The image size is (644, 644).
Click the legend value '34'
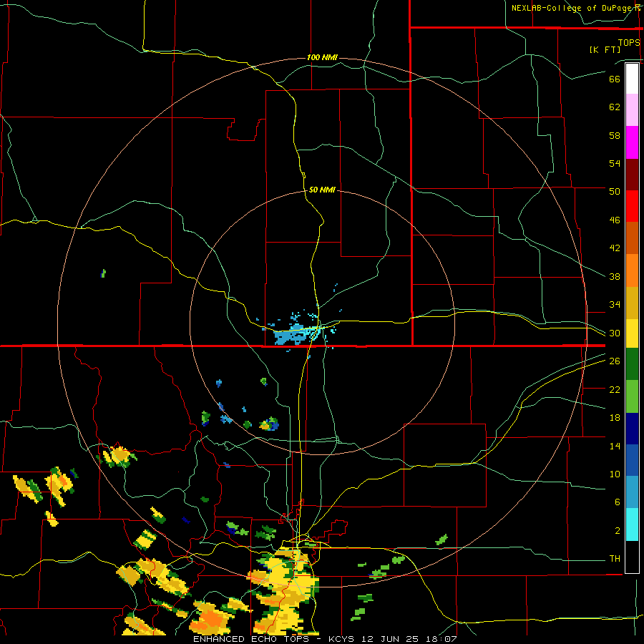click(615, 304)
